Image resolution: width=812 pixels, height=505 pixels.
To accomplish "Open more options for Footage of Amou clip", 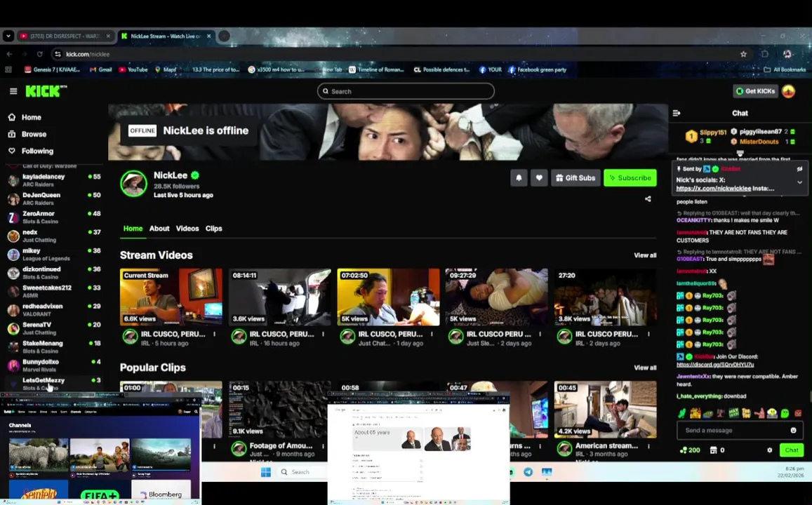I will (x=323, y=446).
